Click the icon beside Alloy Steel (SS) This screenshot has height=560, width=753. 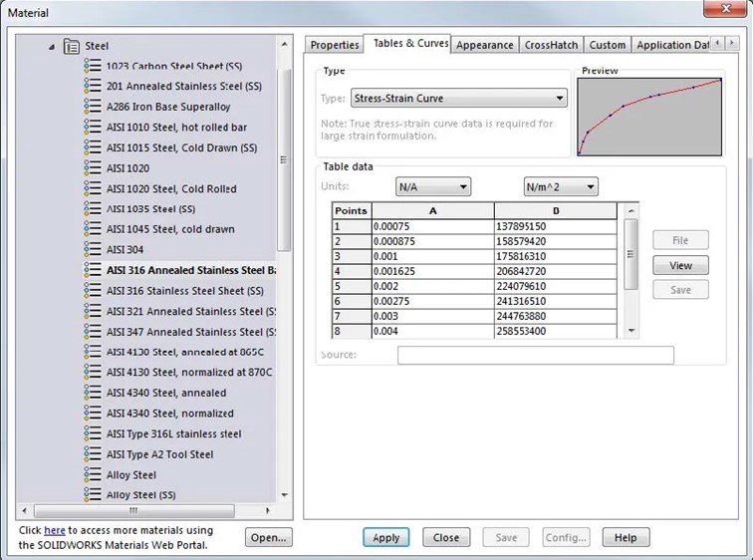[92, 495]
